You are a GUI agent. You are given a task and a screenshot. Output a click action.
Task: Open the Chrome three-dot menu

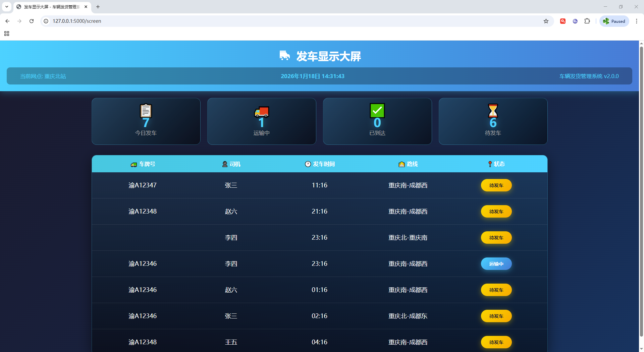(x=636, y=21)
